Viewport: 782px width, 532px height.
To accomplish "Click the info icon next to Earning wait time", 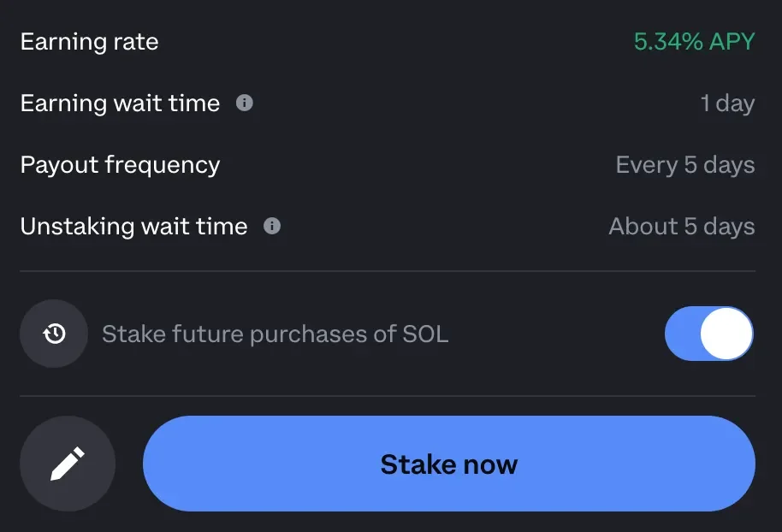I will click(x=246, y=103).
